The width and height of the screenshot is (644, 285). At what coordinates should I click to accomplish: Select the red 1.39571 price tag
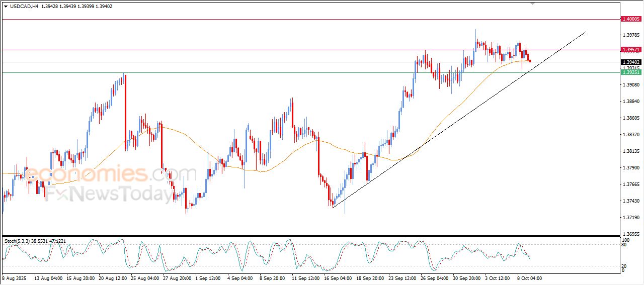(x=631, y=50)
